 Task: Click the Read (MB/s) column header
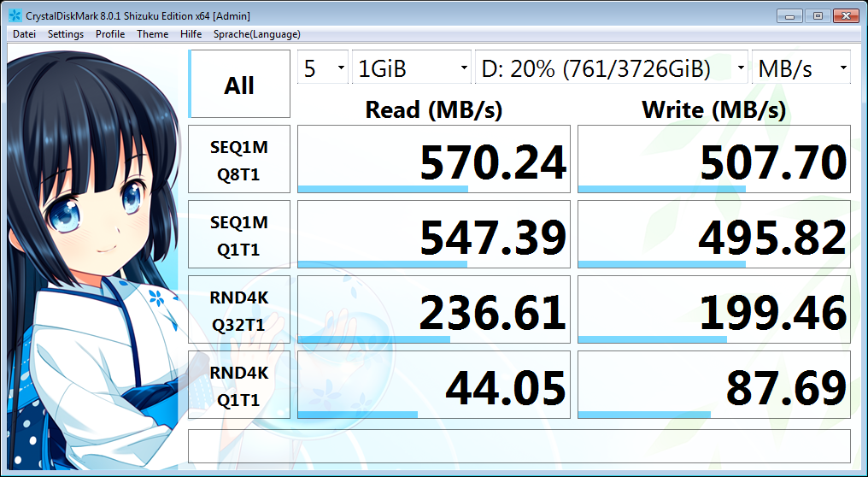tap(434, 109)
